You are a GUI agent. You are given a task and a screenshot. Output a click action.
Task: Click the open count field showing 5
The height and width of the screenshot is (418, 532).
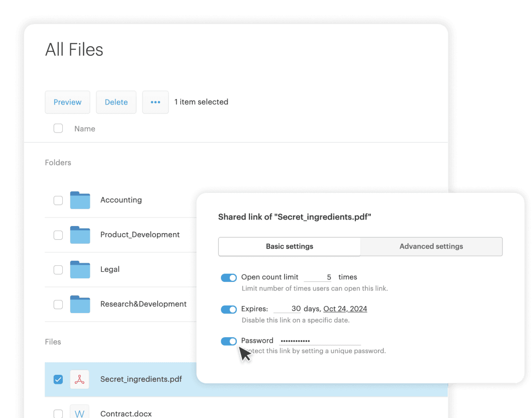(x=318, y=277)
